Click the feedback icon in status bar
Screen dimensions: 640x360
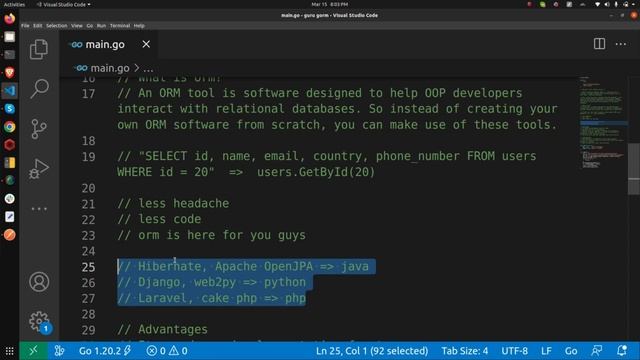click(x=596, y=351)
